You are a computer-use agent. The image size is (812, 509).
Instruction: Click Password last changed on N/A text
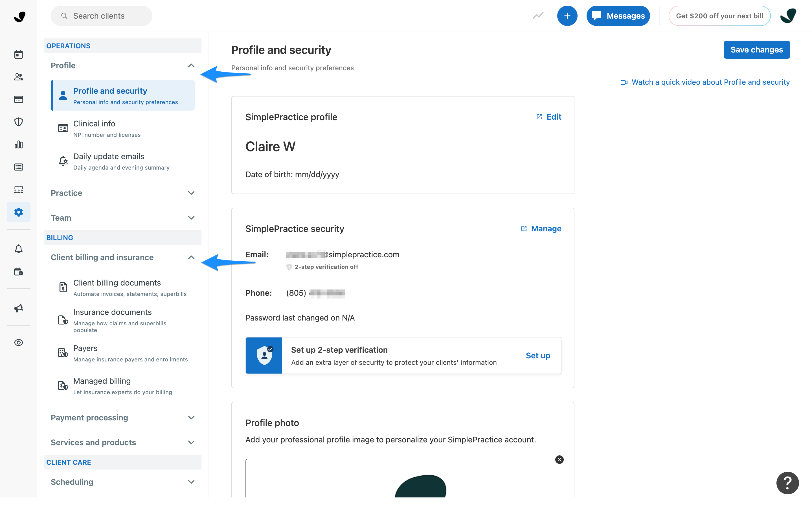tap(300, 318)
